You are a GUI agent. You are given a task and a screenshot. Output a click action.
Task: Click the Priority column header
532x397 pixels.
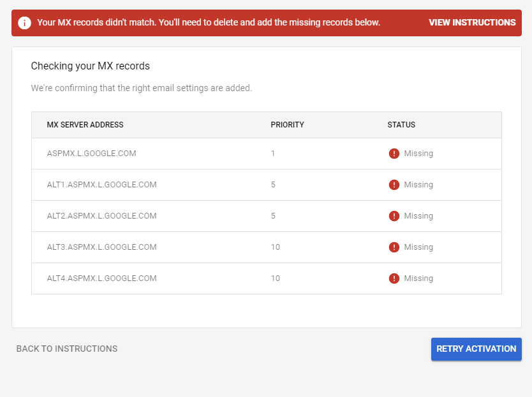(x=287, y=125)
